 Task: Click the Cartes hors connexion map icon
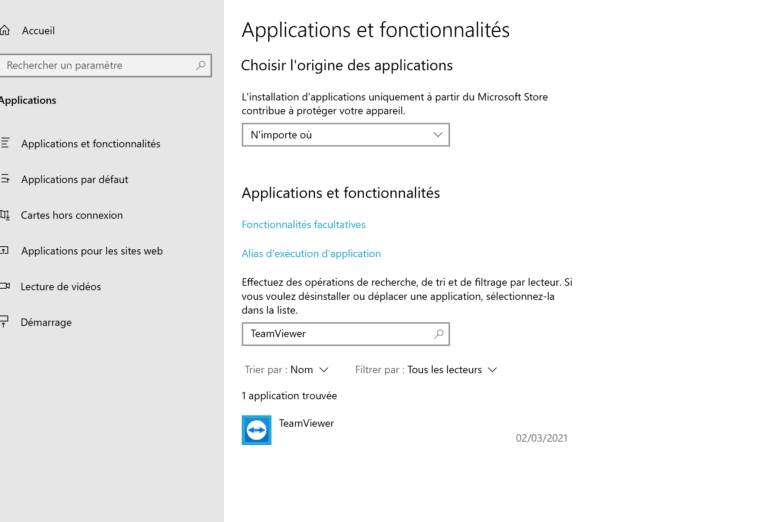(5, 215)
